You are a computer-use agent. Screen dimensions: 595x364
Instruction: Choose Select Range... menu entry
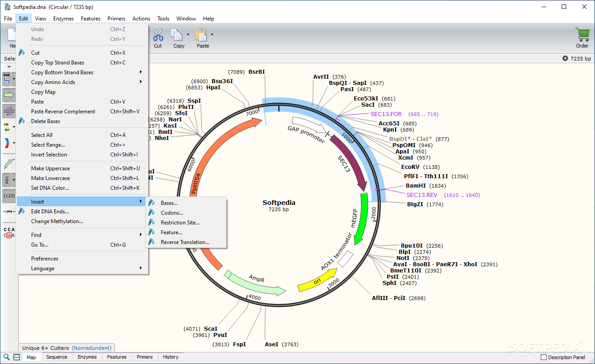82,145
